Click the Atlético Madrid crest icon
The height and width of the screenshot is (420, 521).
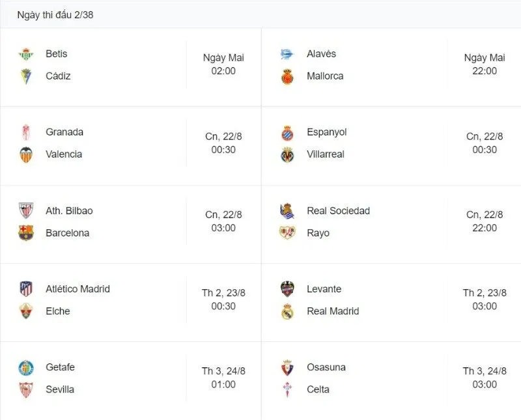[25, 289]
